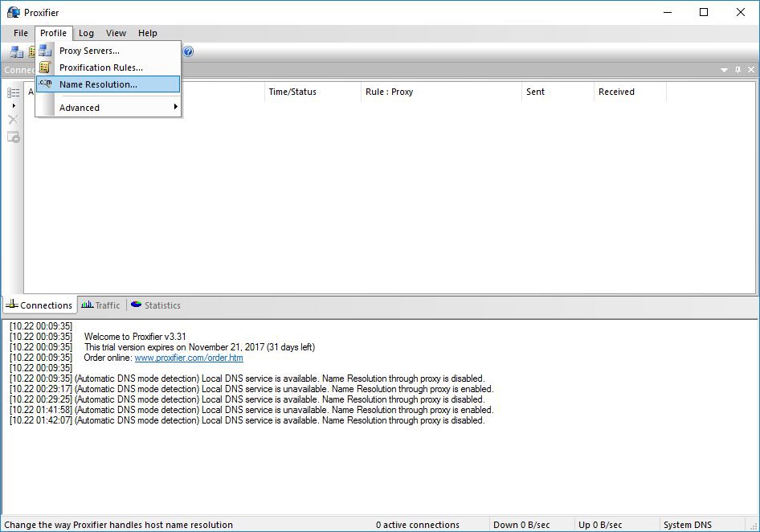Image resolution: width=760 pixels, height=532 pixels.
Task: Open the Log menu
Action: coord(86,33)
